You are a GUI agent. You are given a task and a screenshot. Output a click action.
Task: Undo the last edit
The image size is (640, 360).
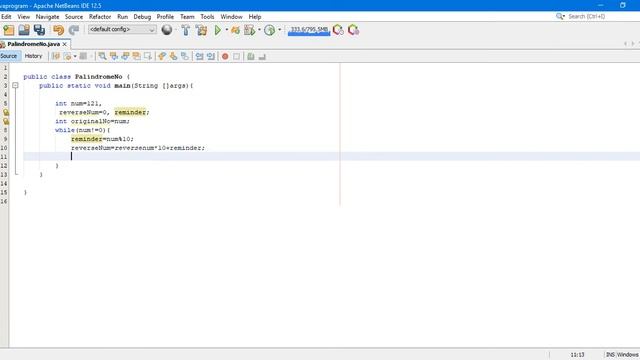tap(58, 30)
